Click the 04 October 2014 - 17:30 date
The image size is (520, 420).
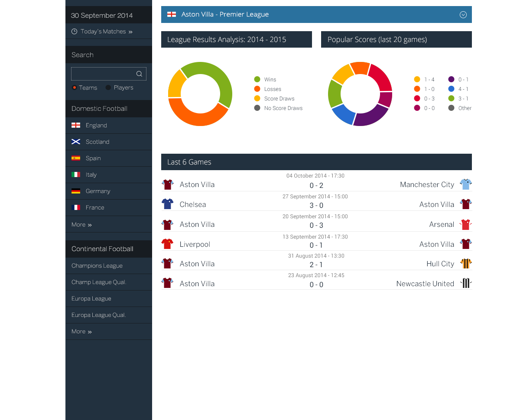(x=315, y=176)
